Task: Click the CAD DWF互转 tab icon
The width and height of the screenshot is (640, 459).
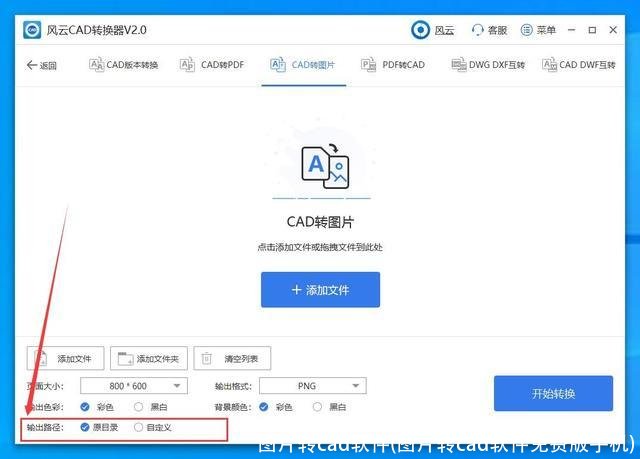Action: click(x=549, y=65)
